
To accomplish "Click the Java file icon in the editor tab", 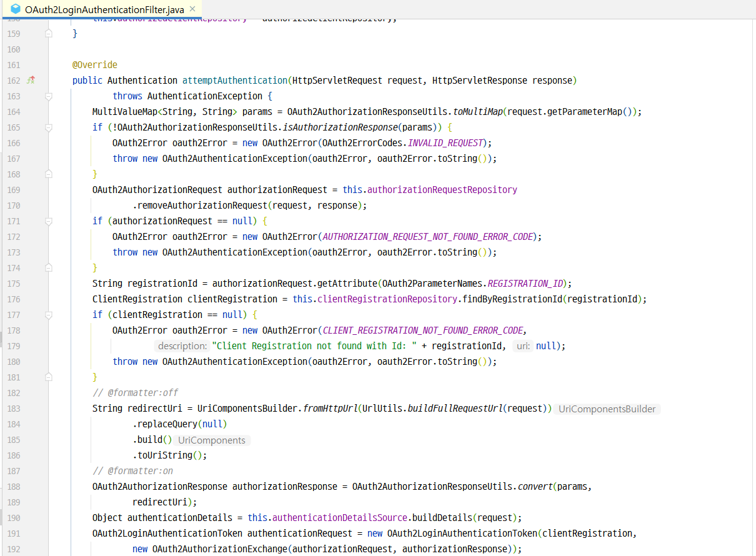I will (x=16, y=9).
